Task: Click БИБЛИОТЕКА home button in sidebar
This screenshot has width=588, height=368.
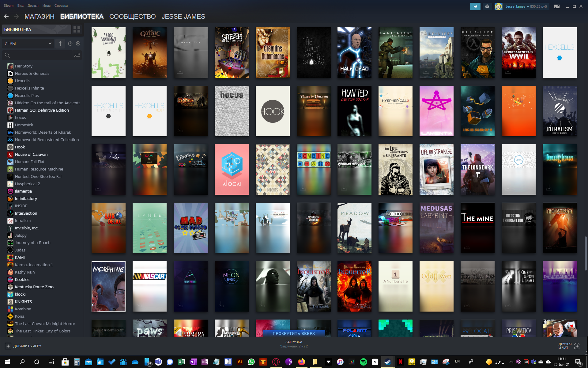Action: (36, 29)
